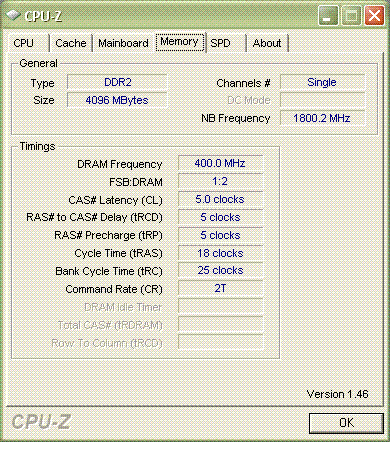391x450 pixels.
Task: Click the NB Frequency value 1800.2 MHz
Action: (x=322, y=118)
